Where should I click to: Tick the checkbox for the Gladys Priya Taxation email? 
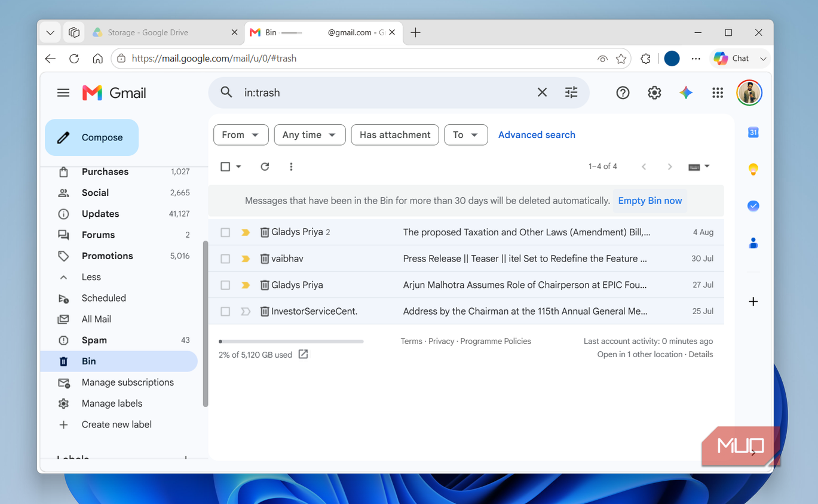(225, 232)
